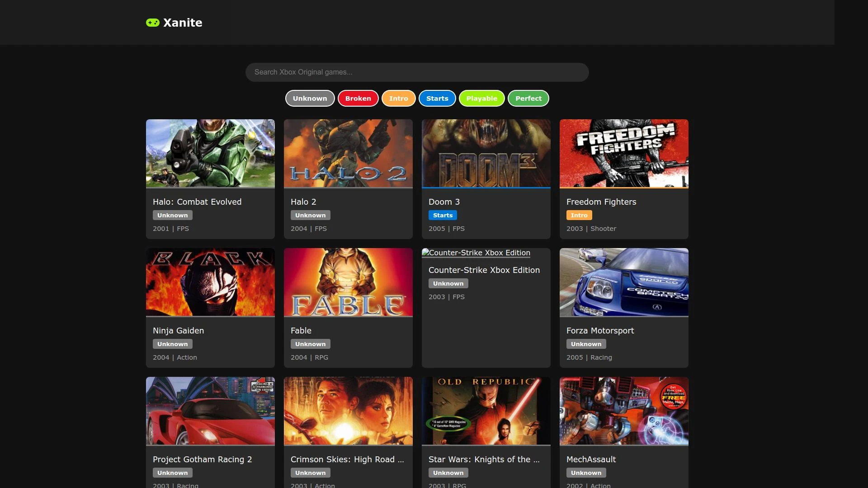Open the MechAssault game title link
The width and height of the screenshot is (868, 488).
pos(591,460)
